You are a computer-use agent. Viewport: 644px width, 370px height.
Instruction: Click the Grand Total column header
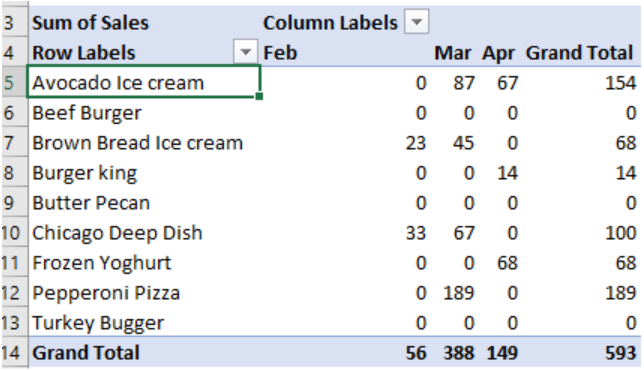point(579,53)
